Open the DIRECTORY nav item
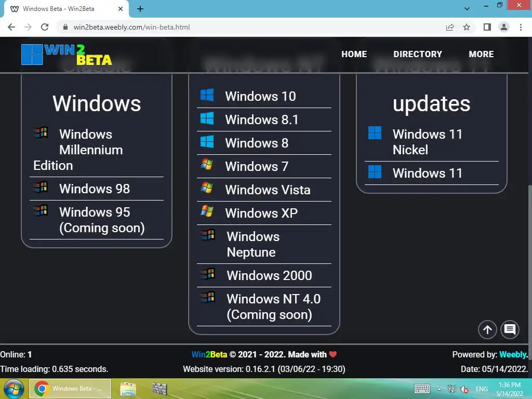 click(418, 54)
